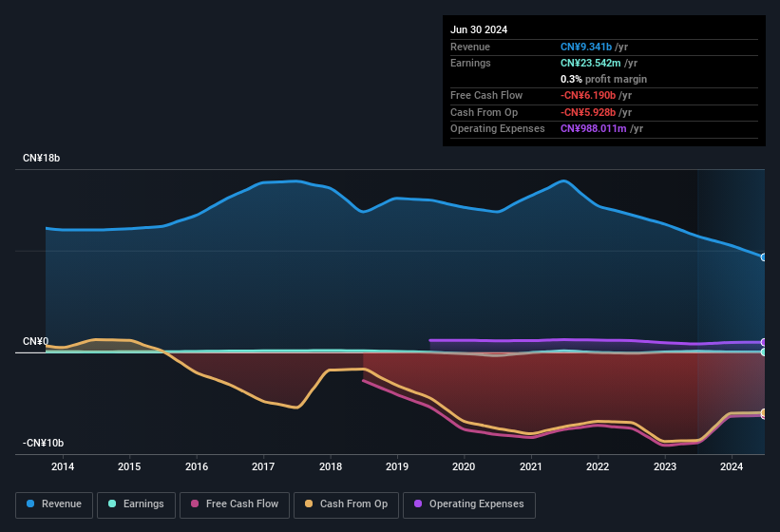Screen dimensions: 780x532
Task: Toggle the Revenue legend button
Action: [54, 504]
